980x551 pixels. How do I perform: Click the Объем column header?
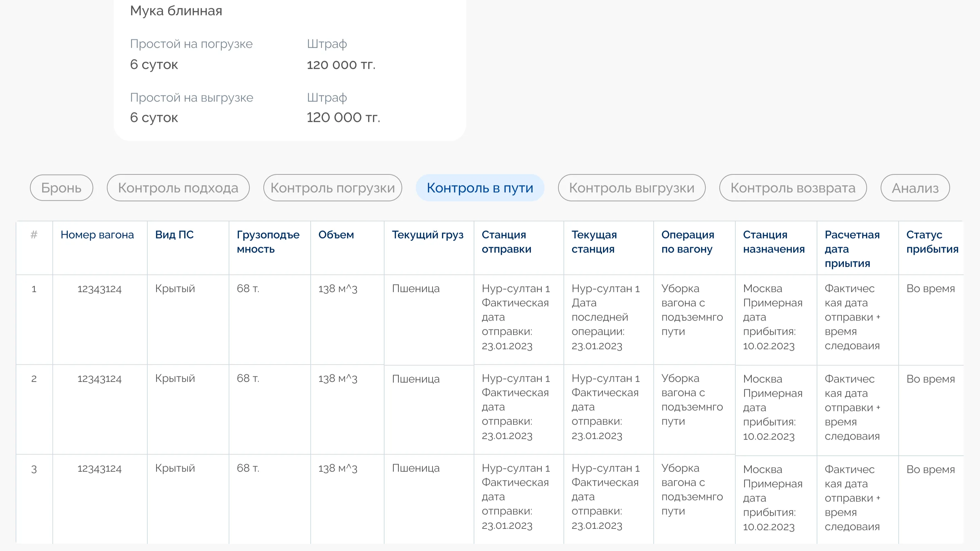pos(336,235)
